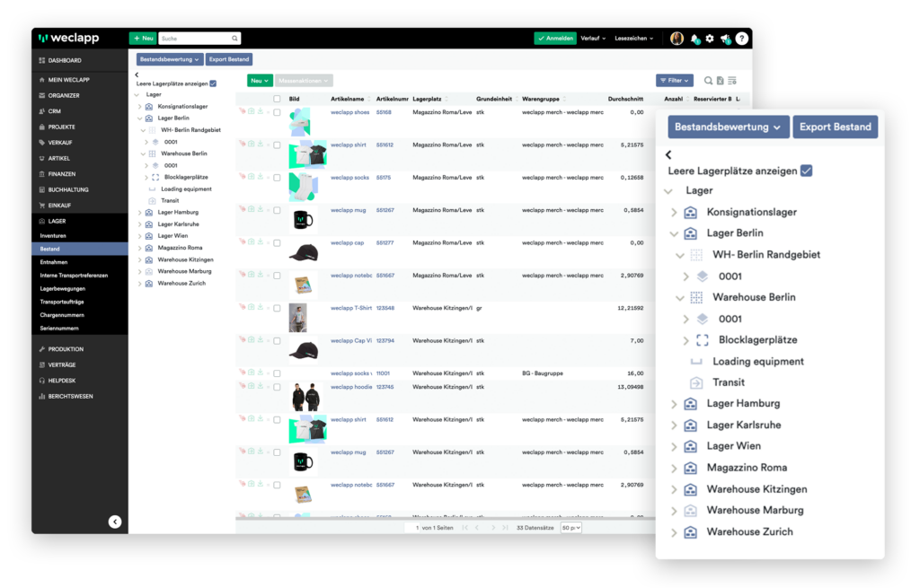Open Bestandsbewertung dropdown in callout panel
Screen dimensions: 920x588
coord(728,127)
